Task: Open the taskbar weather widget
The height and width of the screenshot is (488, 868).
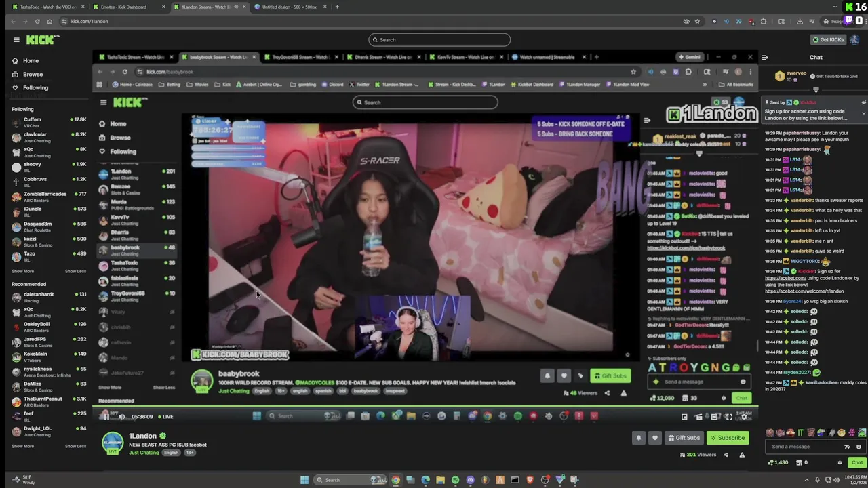Action: coord(23,480)
